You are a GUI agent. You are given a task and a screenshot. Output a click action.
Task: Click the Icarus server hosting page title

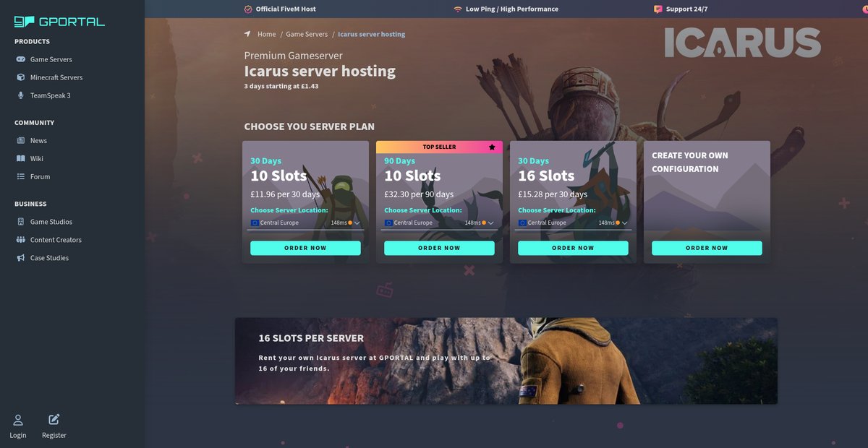pos(320,71)
